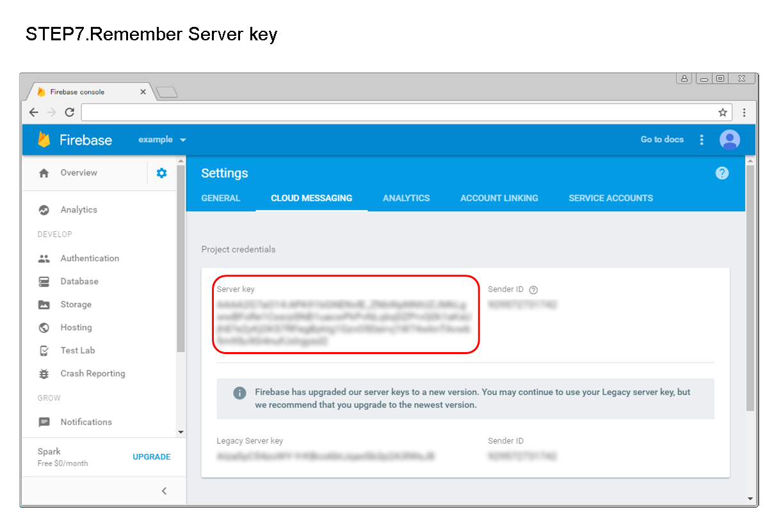Screen dimensions: 774x532
Task: Select the Service Accounts tab
Action: (x=610, y=198)
